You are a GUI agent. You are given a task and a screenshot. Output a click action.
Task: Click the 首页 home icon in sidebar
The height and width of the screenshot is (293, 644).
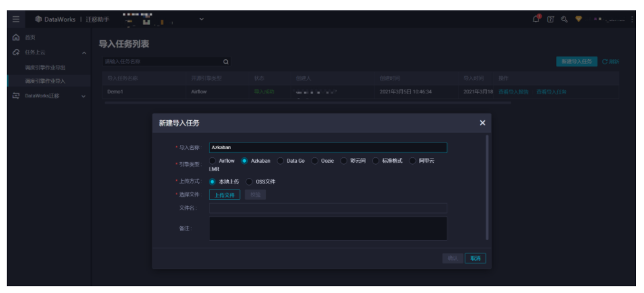coord(15,38)
